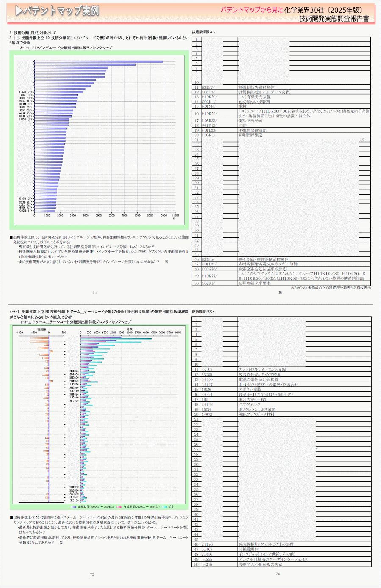Click the pink text パテントマップから見た
Screen dimensions: 381x588
(x=251, y=9)
